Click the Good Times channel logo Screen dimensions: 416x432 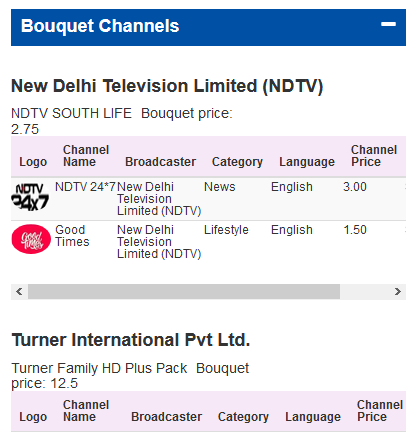pyautogui.click(x=31, y=239)
